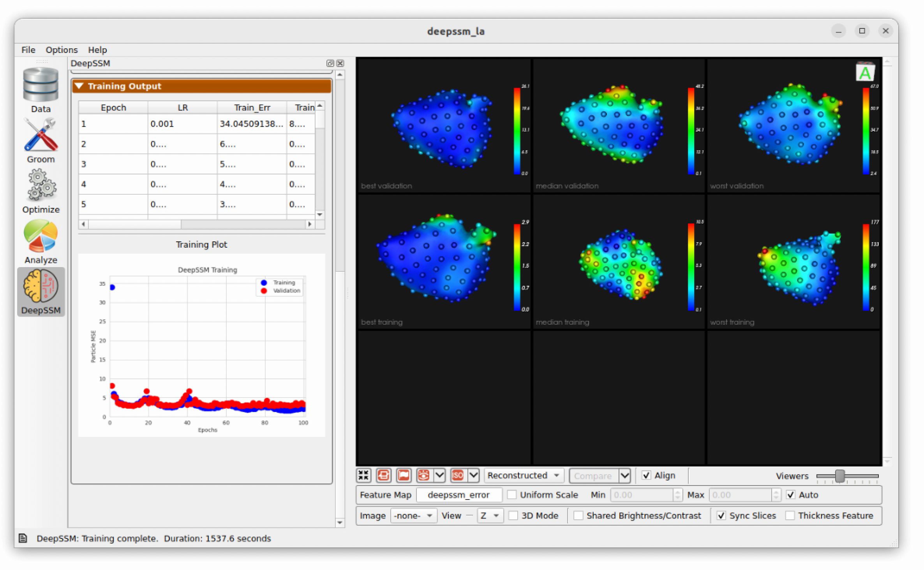Click the epoch '5' row cell
Image resolution: width=924 pixels, height=570 pixels.
(113, 204)
